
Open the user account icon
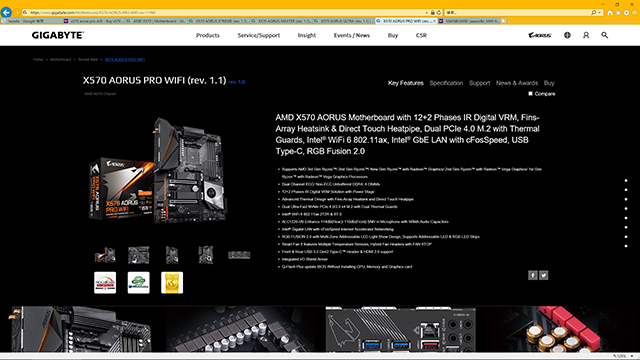coord(586,36)
